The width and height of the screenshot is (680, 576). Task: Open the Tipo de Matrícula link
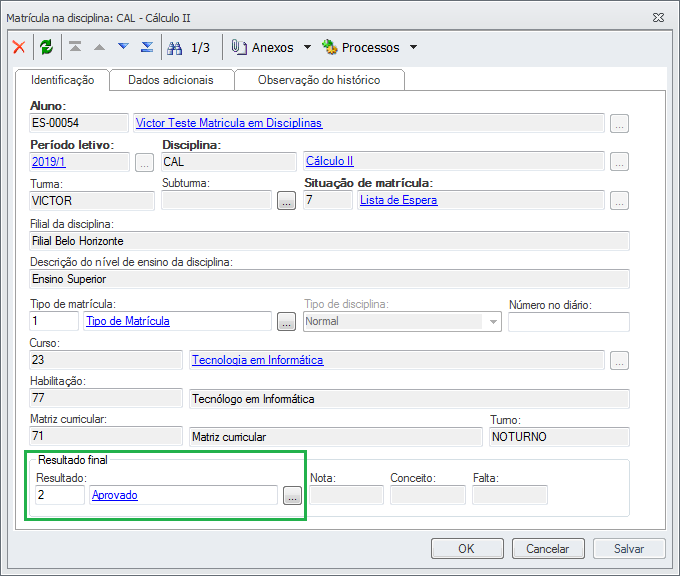[128, 321]
